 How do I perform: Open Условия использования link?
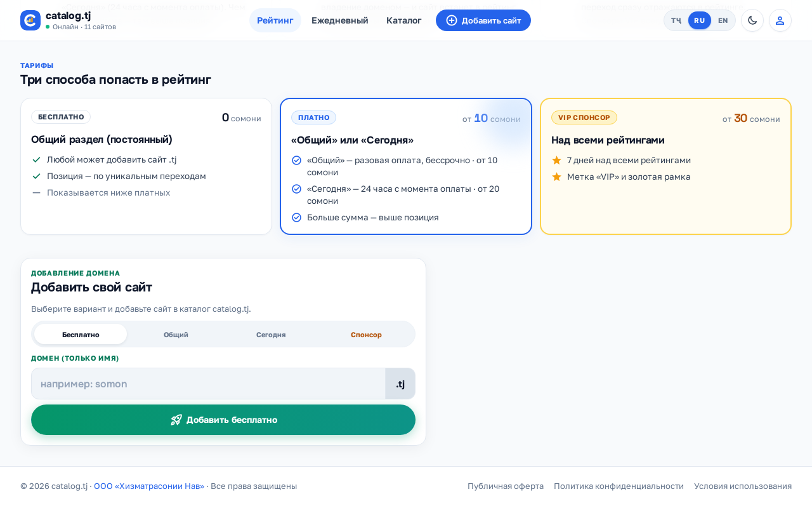(x=743, y=486)
